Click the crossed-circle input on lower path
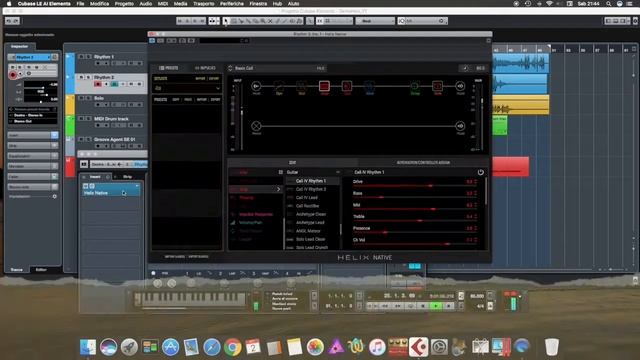 point(256,126)
